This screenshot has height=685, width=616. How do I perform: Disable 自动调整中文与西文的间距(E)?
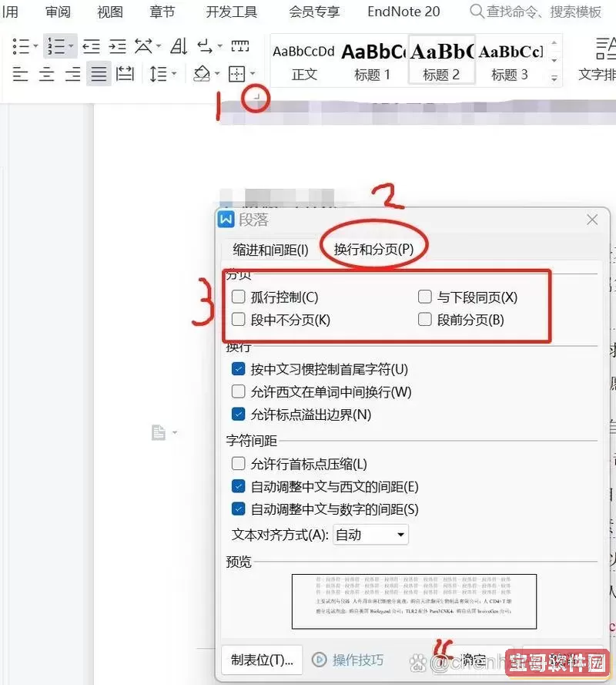(239, 485)
